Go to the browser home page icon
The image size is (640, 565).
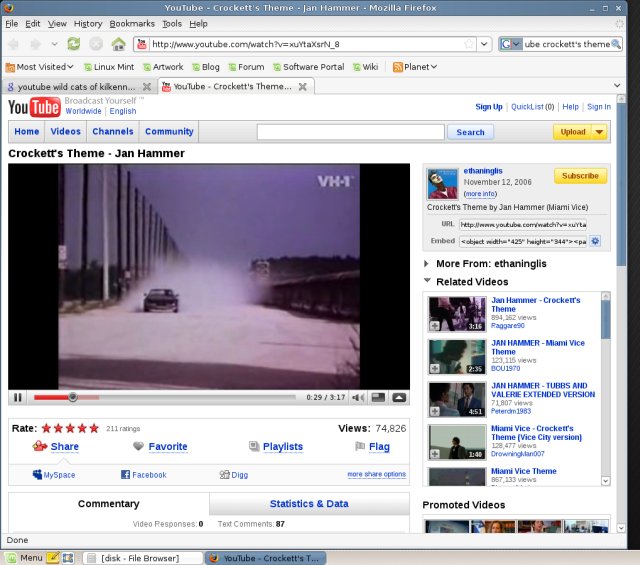click(119, 44)
